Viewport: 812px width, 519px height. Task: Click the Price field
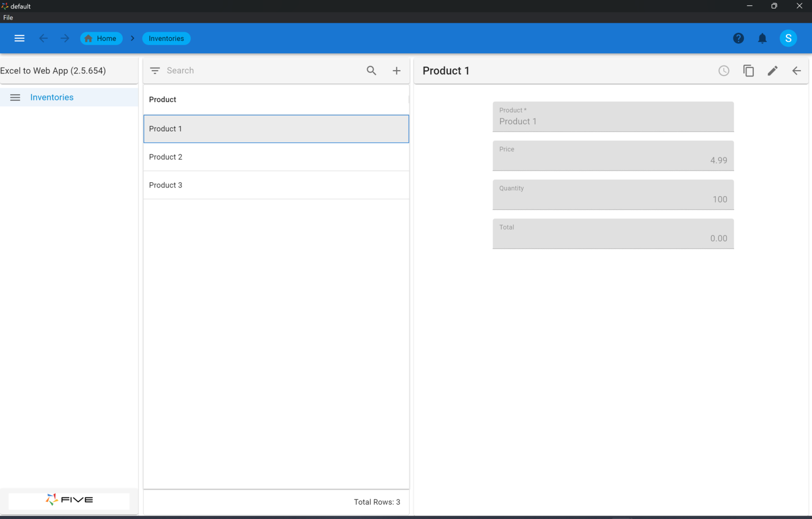pyautogui.click(x=613, y=156)
